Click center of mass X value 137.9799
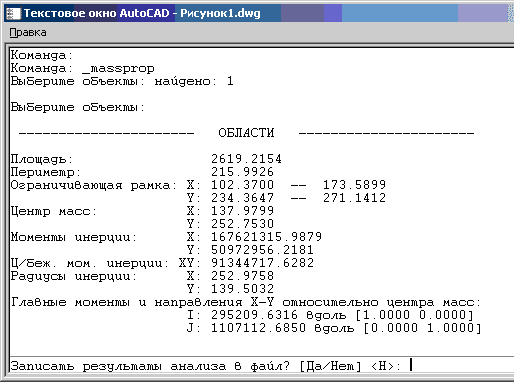This screenshot has width=514, height=382. pyautogui.click(x=242, y=211)
